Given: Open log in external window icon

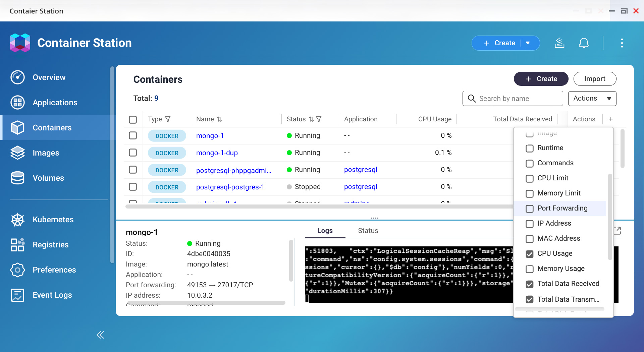Looking at the screenshot, I should pos(617,230).
